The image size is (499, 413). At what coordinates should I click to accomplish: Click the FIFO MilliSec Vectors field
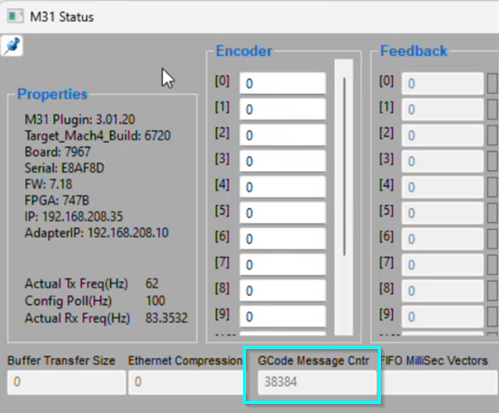(440, 382)
